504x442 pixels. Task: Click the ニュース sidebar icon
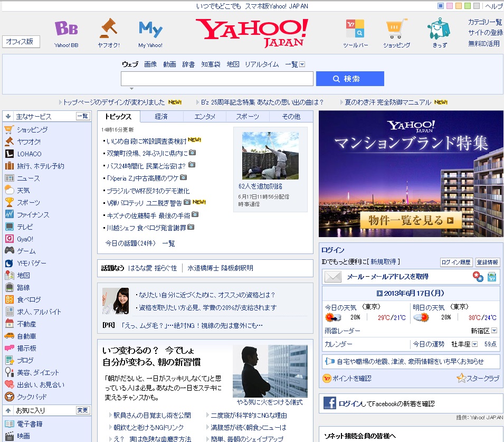tap(9, 178)
